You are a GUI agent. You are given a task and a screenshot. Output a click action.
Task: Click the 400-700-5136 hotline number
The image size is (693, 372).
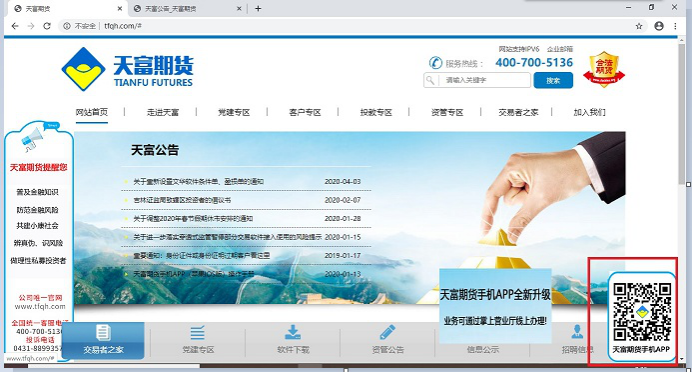(x=534, y=63)
